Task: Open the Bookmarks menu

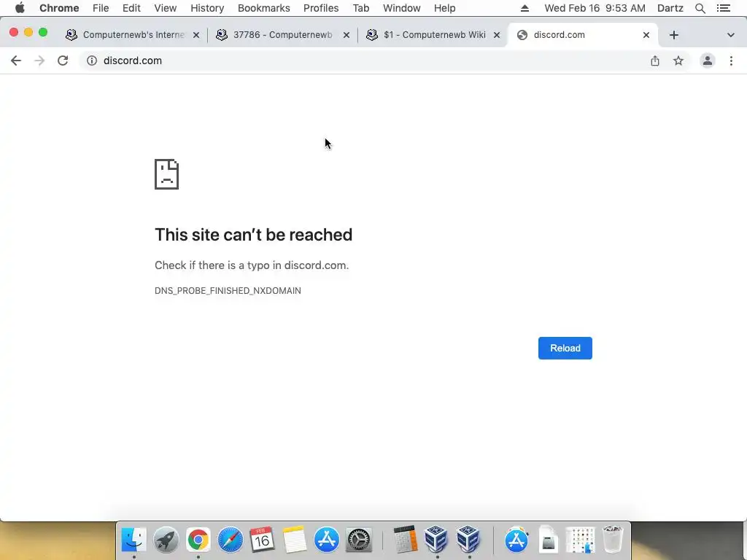Action: 264,8
